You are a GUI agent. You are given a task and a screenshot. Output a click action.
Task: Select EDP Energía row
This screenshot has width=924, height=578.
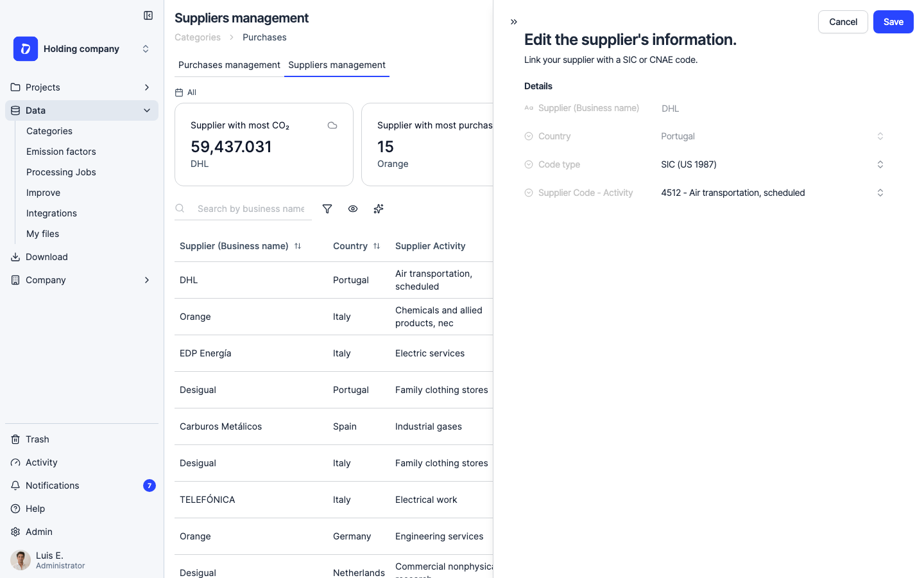[x=334, y=353]
